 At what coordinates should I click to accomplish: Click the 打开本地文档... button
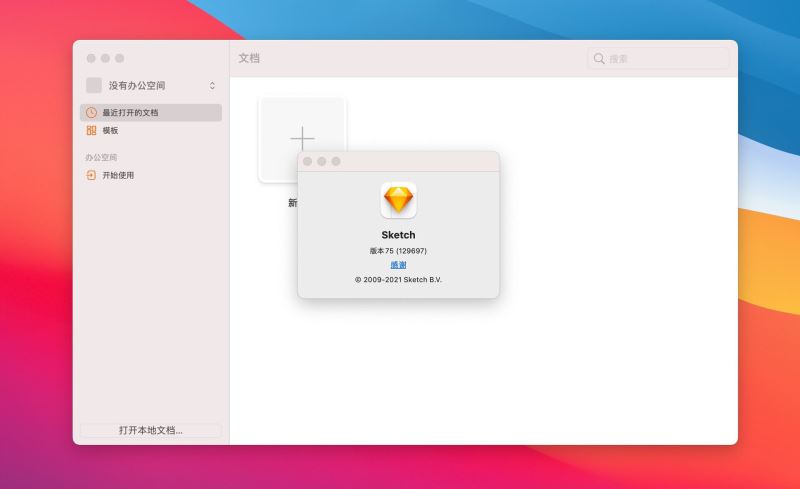151,430
